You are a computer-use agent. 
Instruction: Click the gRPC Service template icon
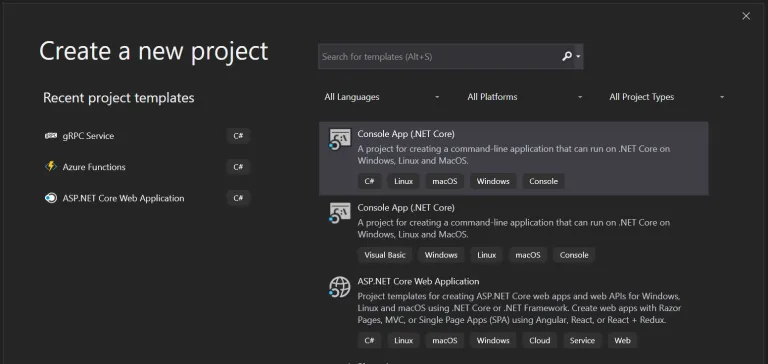50,136
